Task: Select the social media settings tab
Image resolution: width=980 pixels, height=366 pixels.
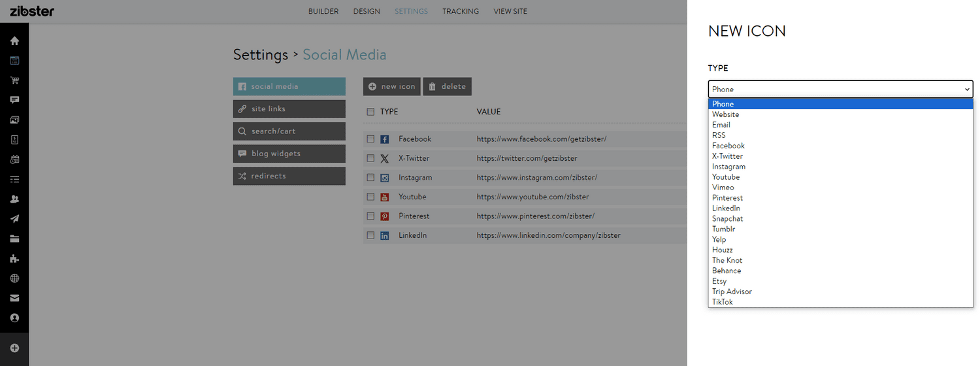Action: tap(289, 86)
